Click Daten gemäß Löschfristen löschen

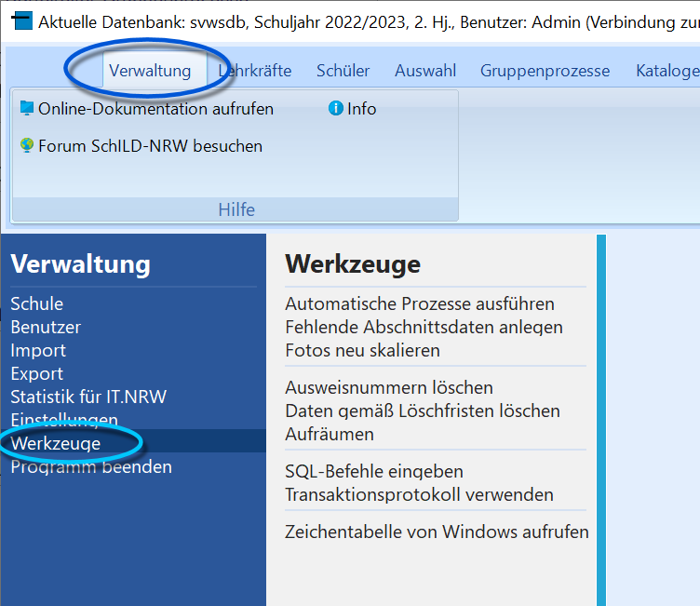pos(423,411)
